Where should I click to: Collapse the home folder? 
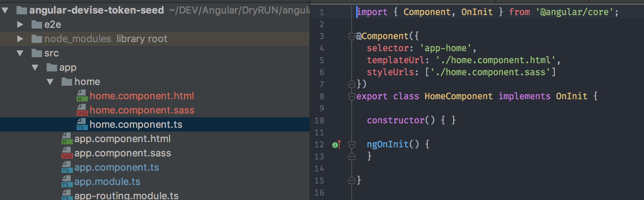pos(50,82)
